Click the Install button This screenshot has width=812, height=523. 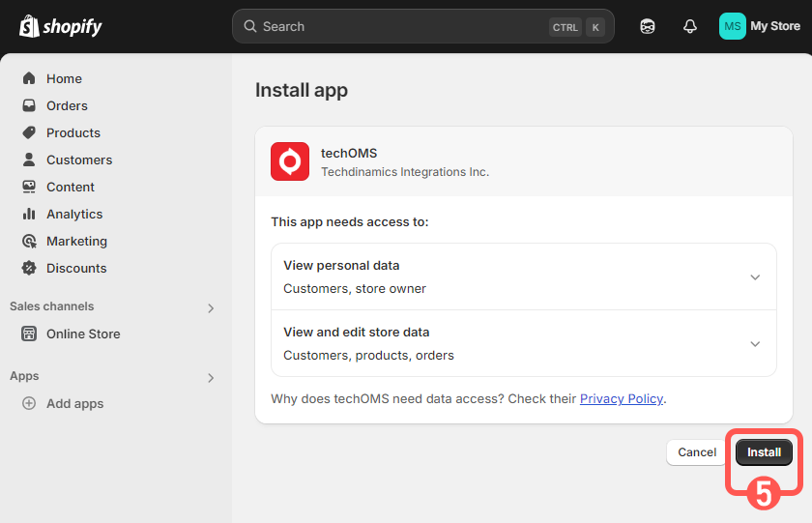(764, 452)
